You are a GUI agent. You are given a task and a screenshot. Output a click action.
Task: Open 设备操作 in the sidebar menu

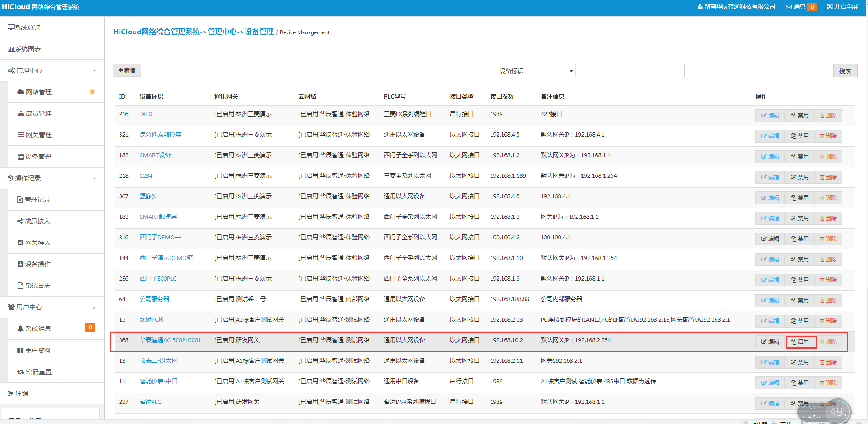(x=37, y=264)
